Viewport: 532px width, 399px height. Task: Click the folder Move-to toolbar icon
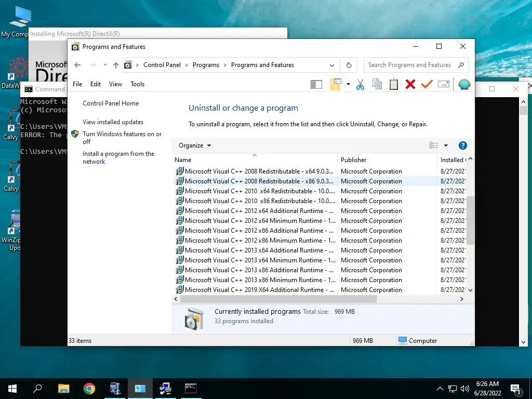point(336,84)
